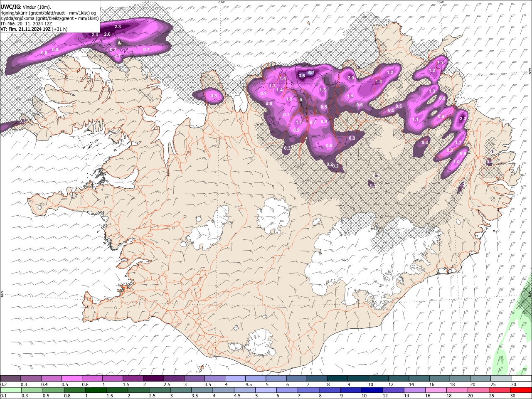This screenshot has height=399, width=532.
Task: Click the rain legend swatch between 7 and 8
Action: (308, 390)
